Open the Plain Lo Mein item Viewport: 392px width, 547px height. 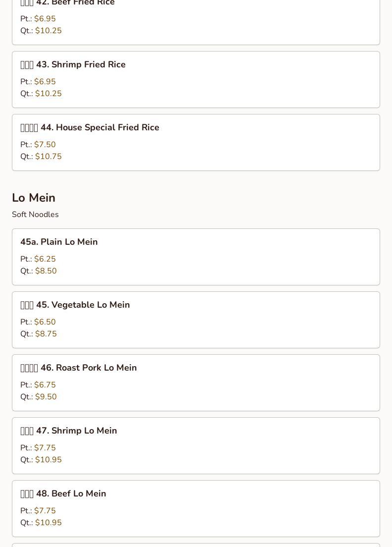(x=59, y=242)
